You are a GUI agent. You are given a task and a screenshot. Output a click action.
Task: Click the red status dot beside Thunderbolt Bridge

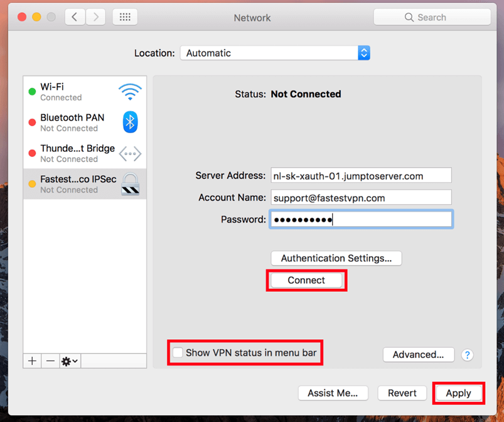tap(32, 153)
